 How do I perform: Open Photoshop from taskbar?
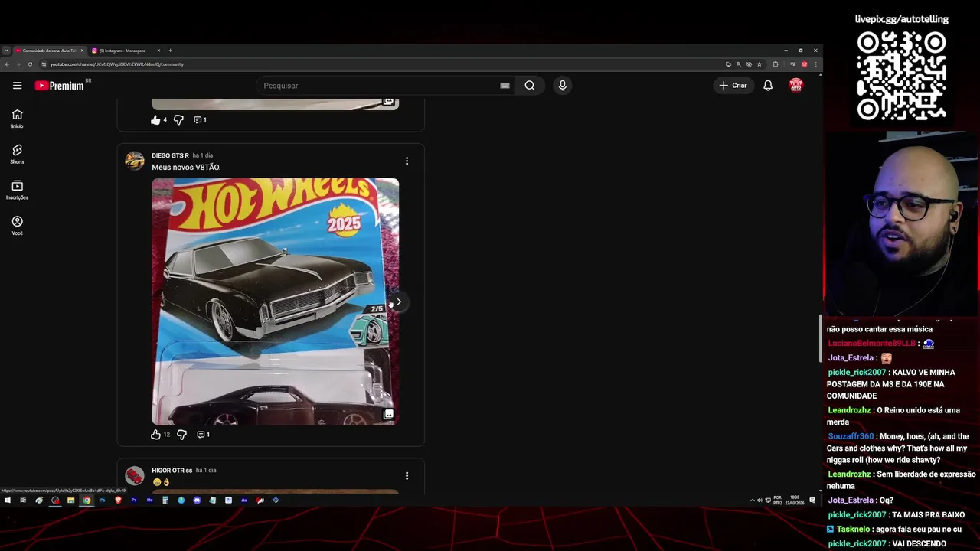pos(102,500)
